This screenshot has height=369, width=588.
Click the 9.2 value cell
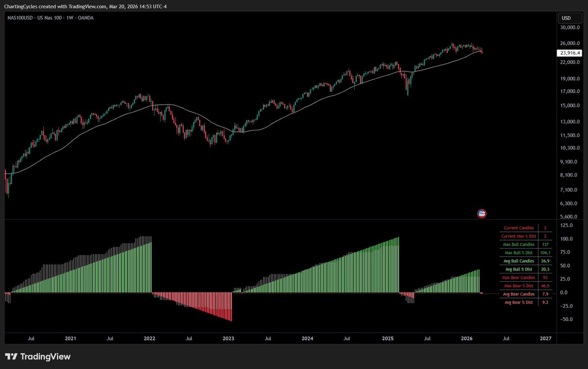point(545,303)
